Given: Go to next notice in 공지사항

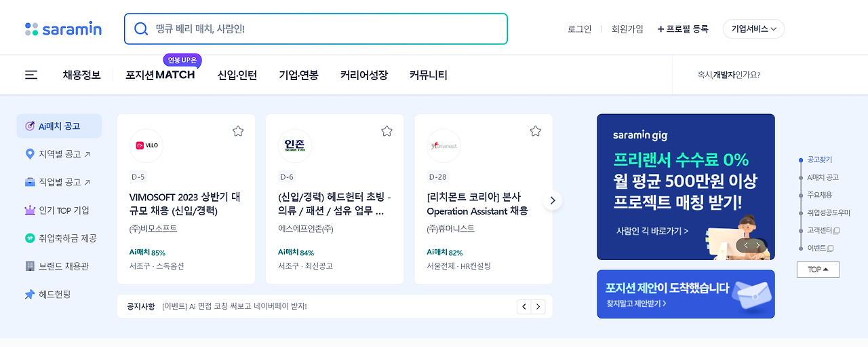Looking at the screenshot, I should pyautogui.click(x=538, y=307).
